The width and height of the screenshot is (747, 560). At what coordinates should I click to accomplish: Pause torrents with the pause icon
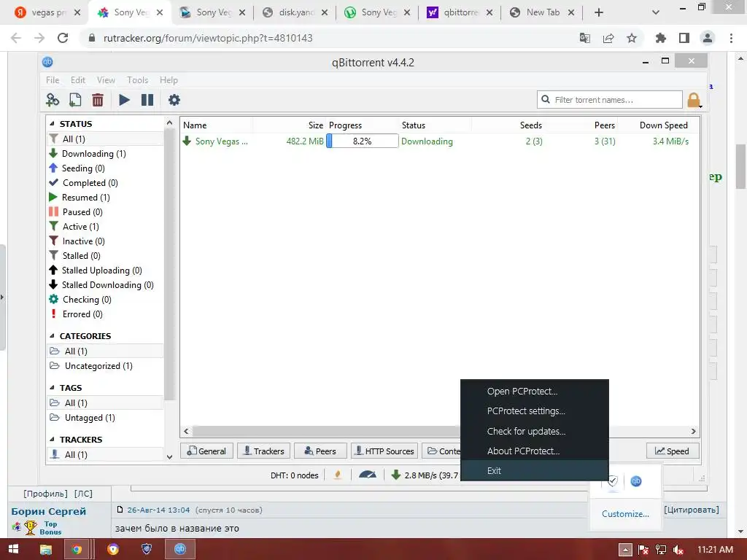147,100
